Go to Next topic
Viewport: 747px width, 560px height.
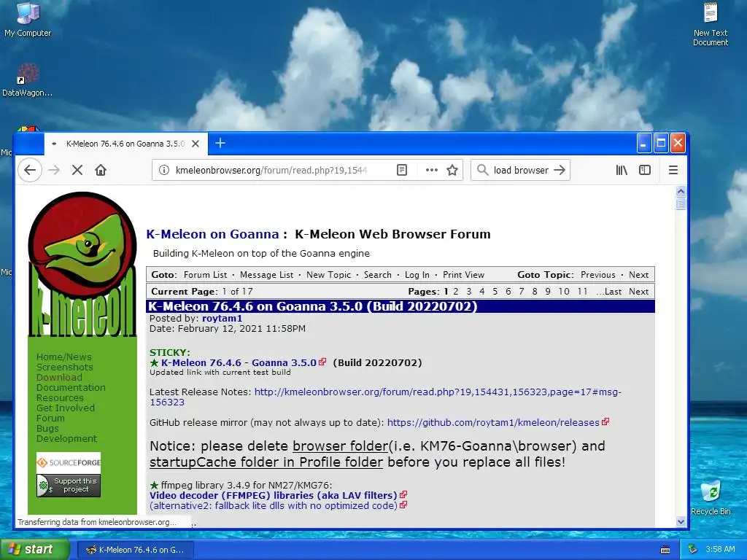point(638,275)
